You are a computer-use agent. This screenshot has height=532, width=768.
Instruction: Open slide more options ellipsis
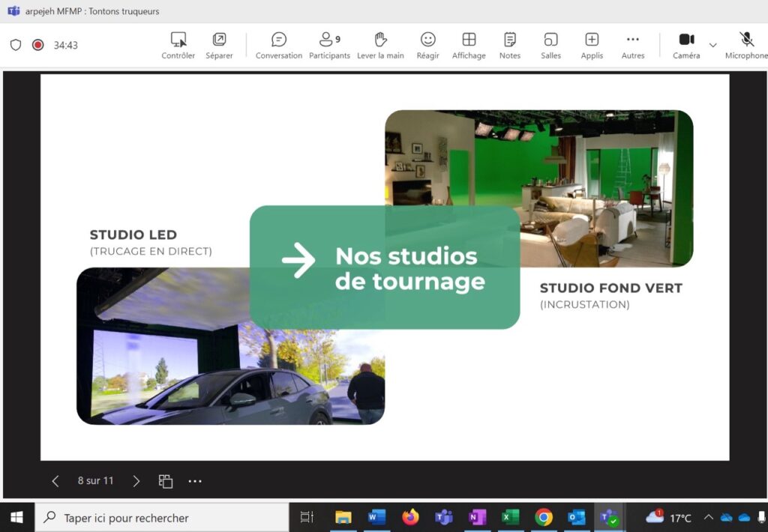click(x=195, y=481)
